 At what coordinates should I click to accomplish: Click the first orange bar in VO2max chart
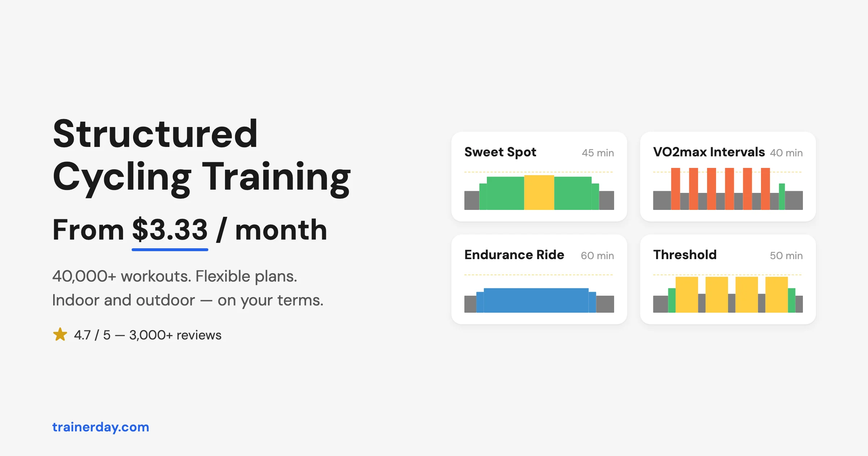tap(676, 189)
